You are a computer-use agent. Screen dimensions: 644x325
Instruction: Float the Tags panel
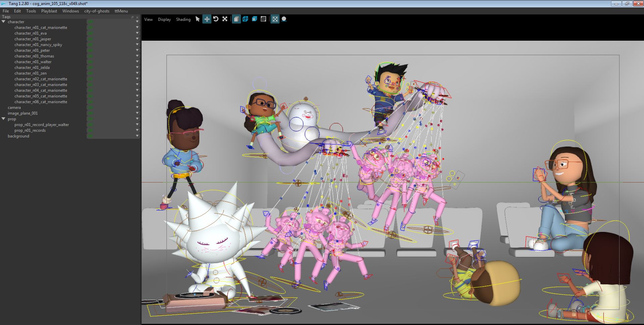point(133,17)
